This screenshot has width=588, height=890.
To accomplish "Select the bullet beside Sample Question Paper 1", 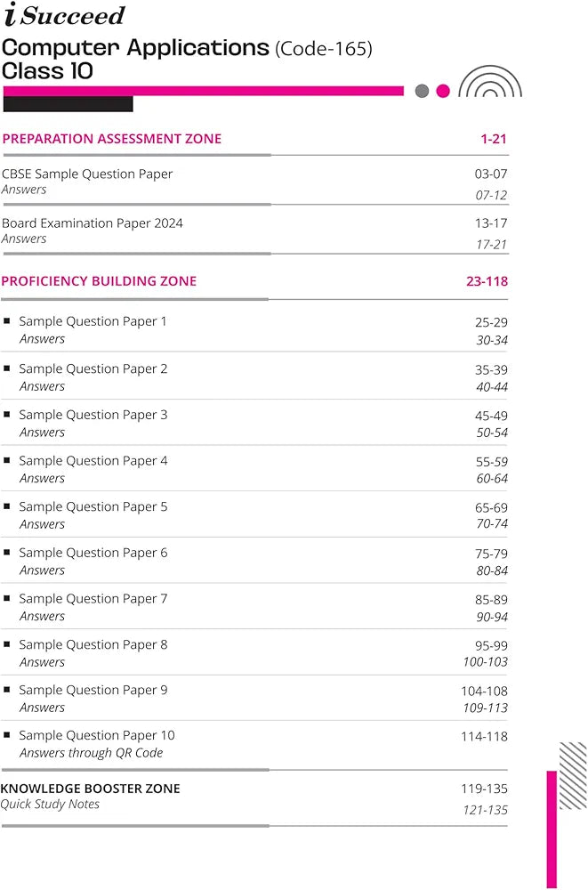I will [7, 321].
